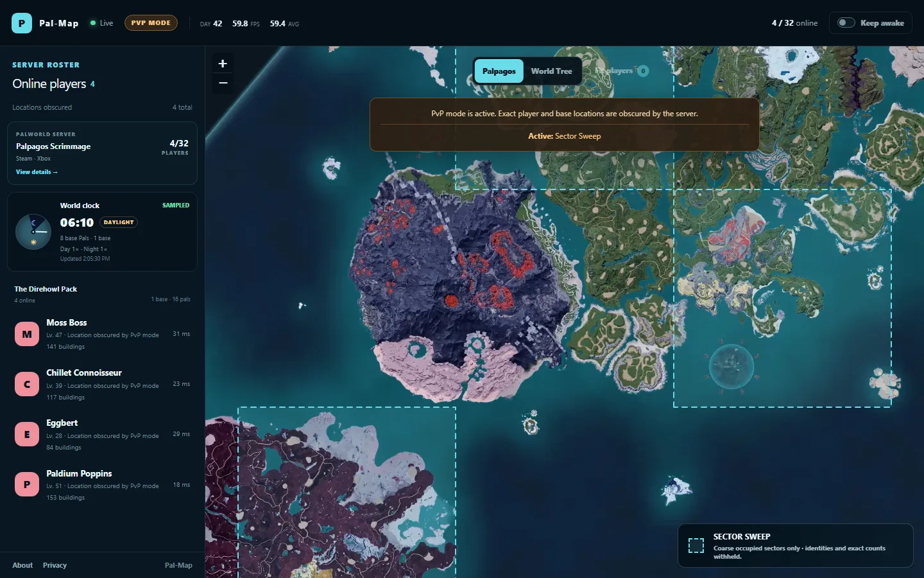Viewport: 924px width, 578px height.
Task: Click '141 buildings' under Moss Boss
Action: [65, 347]
